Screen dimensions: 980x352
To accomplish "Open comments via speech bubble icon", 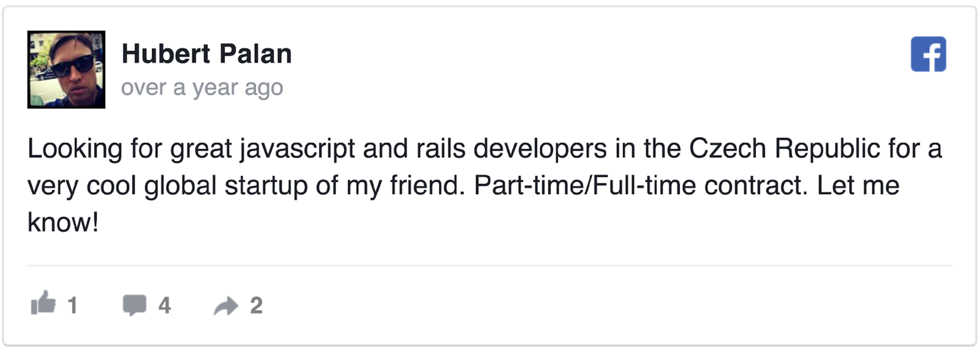I will coord(134,305).
